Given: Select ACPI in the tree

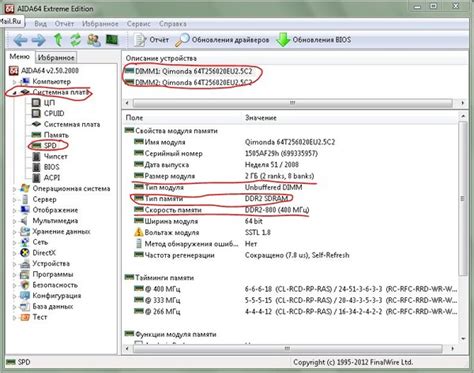Looking at the screenshot, I should (x=46, y=178).
